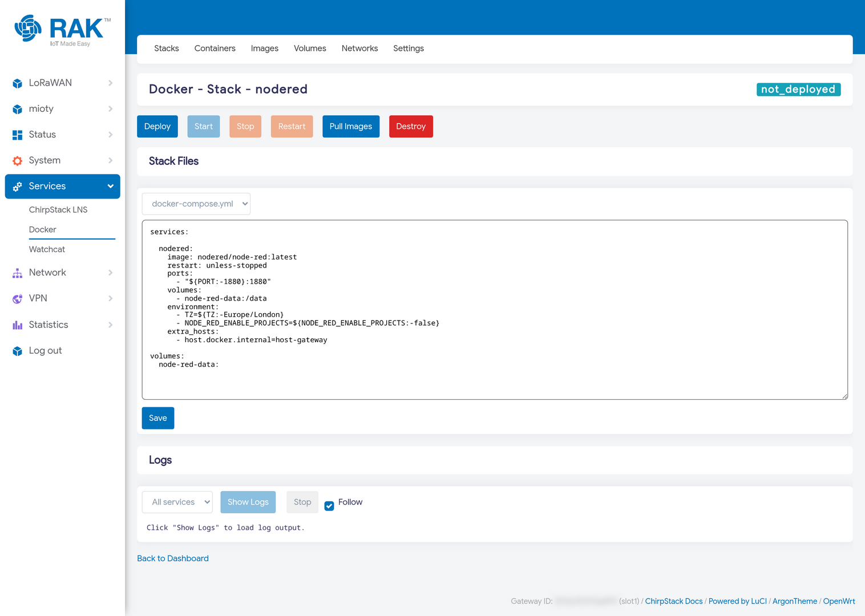This screenshot has height=616, width=865.
Task: Open ChirpStack LNS submenu item
Action: pyautogui.click(x=58, y=210)
